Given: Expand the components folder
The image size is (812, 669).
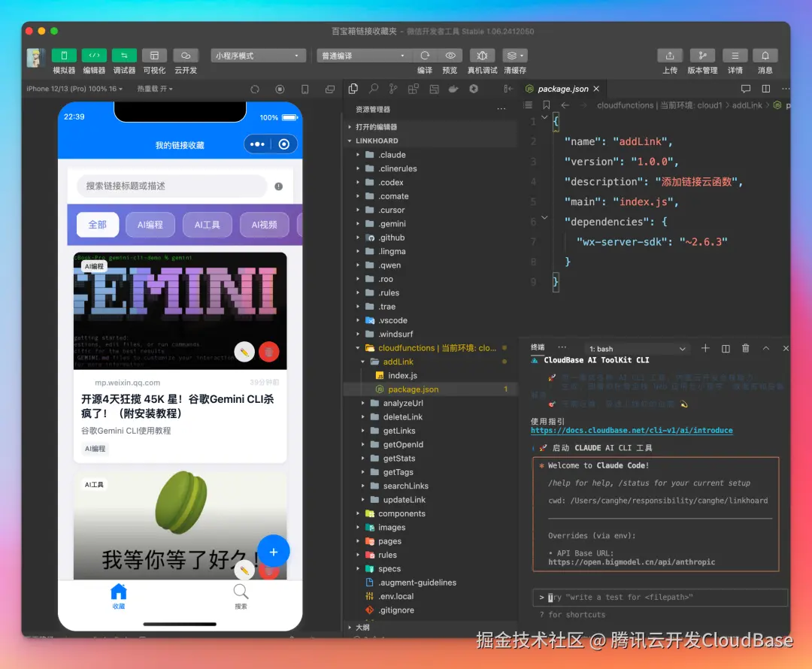Looking at the screenshot, I should (430, 513).
